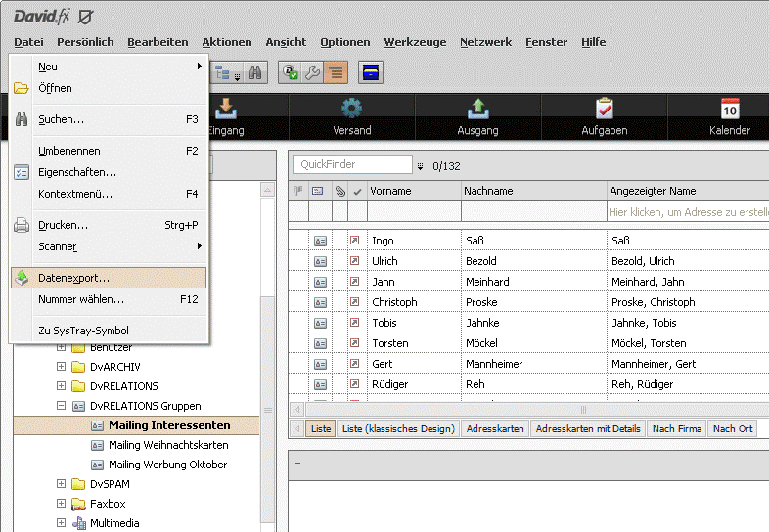Switch to Nach Ort view tab
Image resolution: width=769 pixels, height=532 pixels.
733,428
